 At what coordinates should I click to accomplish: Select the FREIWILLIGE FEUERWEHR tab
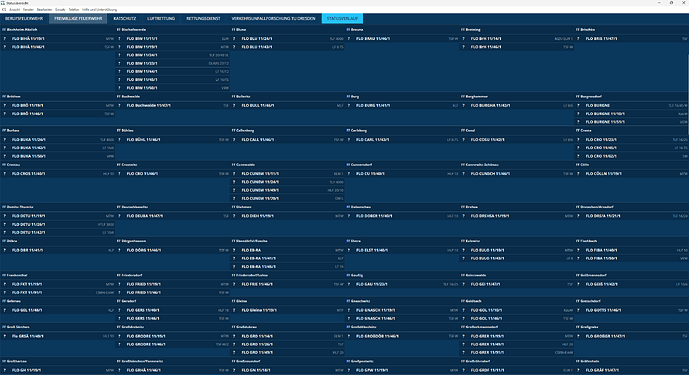78,18
